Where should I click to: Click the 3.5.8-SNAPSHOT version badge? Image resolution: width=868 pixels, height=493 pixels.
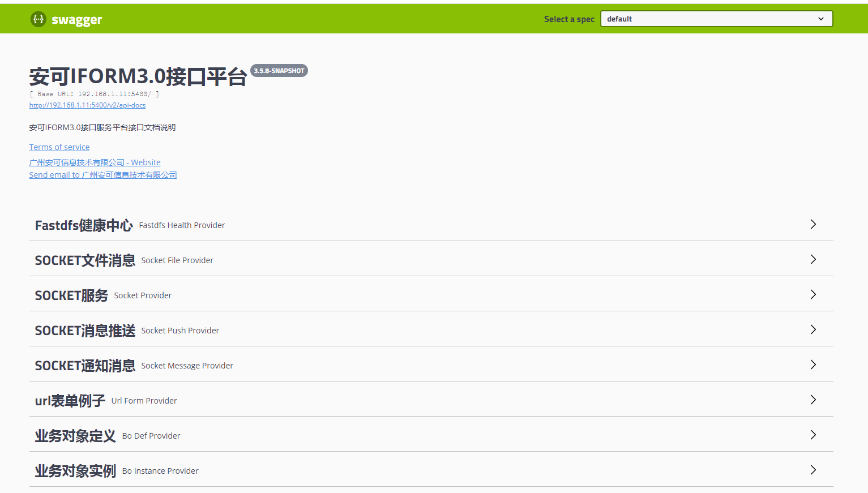(279, 71)
